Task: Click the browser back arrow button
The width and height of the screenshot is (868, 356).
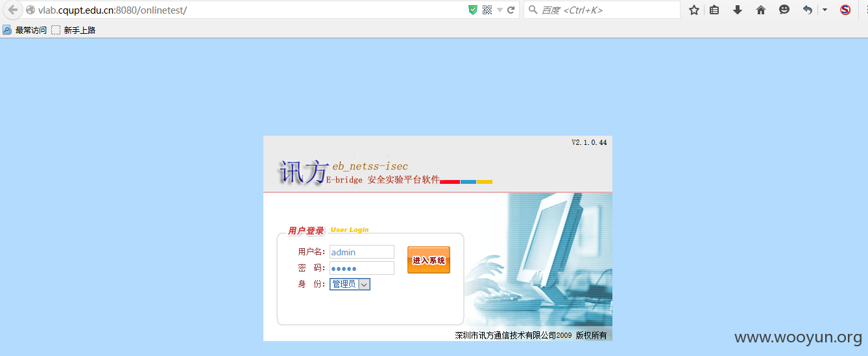Action: 12,10
